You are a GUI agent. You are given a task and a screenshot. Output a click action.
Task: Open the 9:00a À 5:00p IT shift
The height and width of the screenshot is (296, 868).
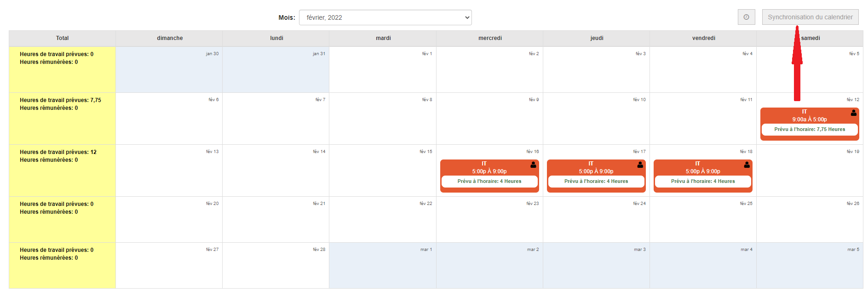[809, 120]
